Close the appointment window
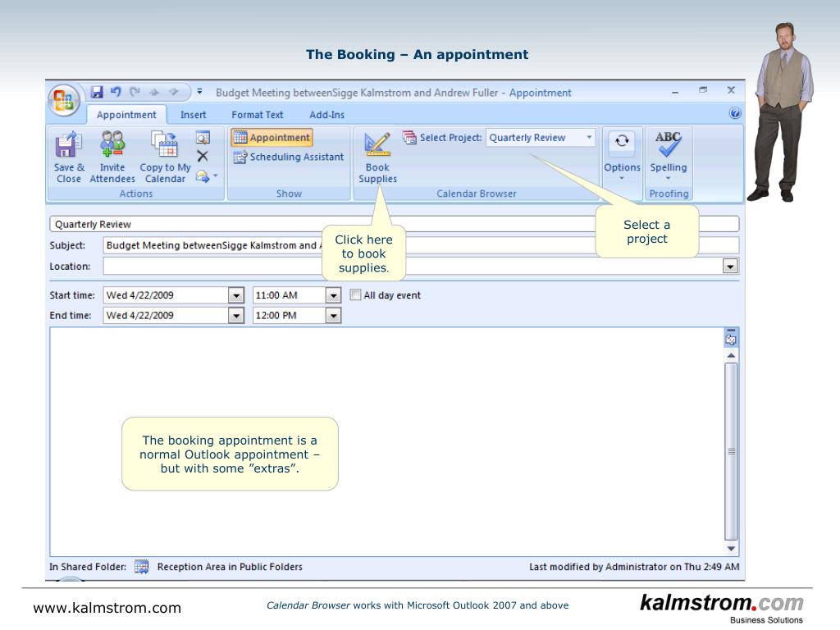 coord(731,90)
